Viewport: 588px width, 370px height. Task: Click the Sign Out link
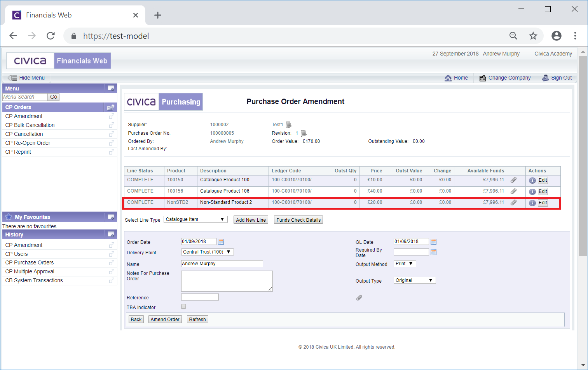point(561,78)
